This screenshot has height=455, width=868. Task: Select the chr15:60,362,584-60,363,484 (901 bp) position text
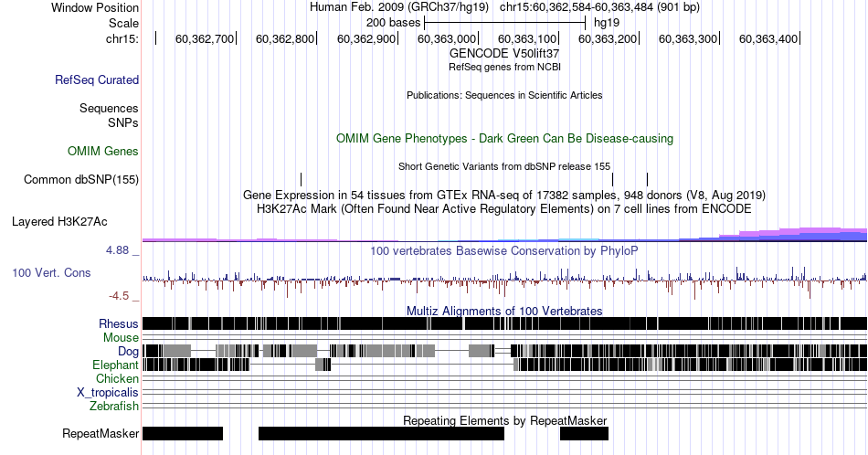coord(599,7)
